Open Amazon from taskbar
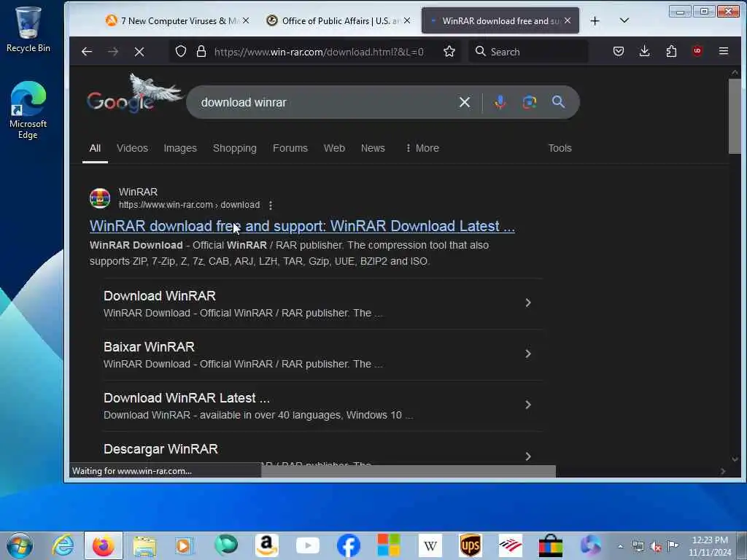 pyautogui.click(x=266, y=545)
